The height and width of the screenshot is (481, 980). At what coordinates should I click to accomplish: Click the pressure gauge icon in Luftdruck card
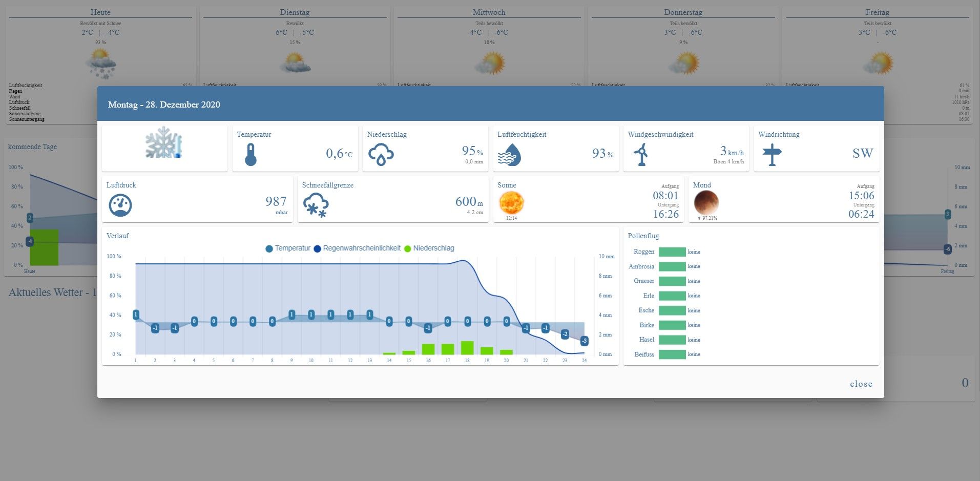120,205
